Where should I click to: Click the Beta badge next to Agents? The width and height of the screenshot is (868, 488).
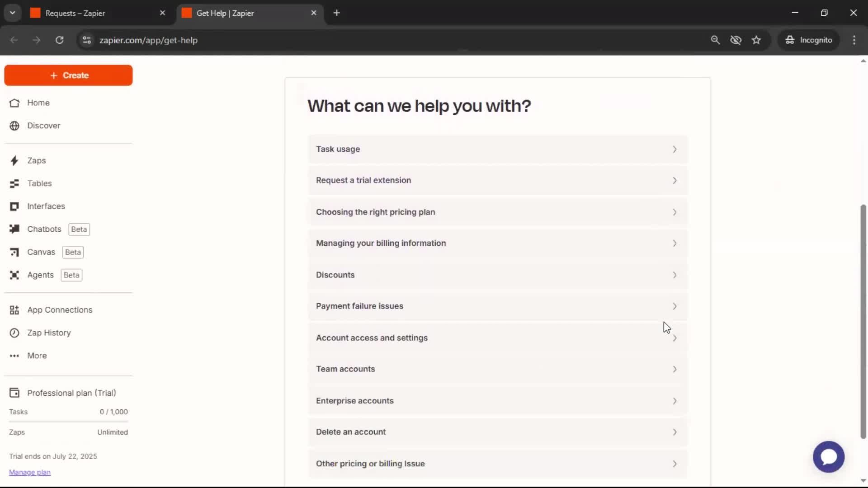point(71,275)
